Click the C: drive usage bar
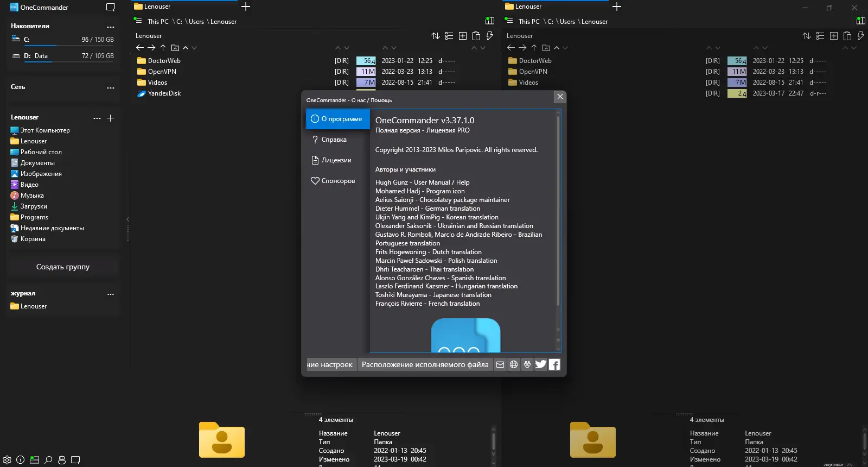The height and width of the screenshot is (467, 868). (69, 46)
